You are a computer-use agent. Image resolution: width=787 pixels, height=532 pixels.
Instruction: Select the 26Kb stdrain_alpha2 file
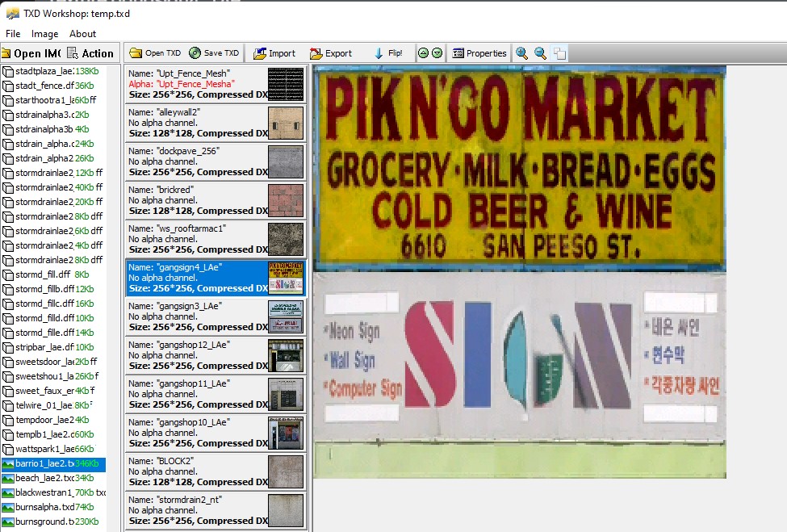pyautogui.click(x=53, y=158)
